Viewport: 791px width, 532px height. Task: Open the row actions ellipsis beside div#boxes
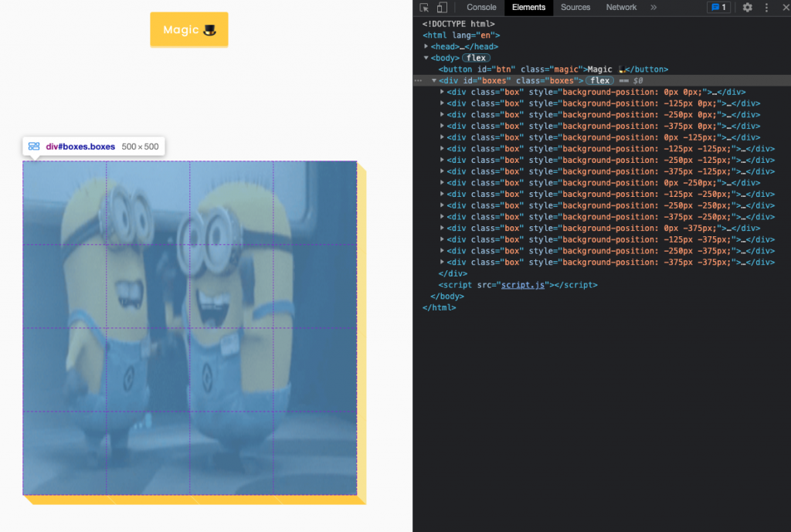tap(418, 80)
